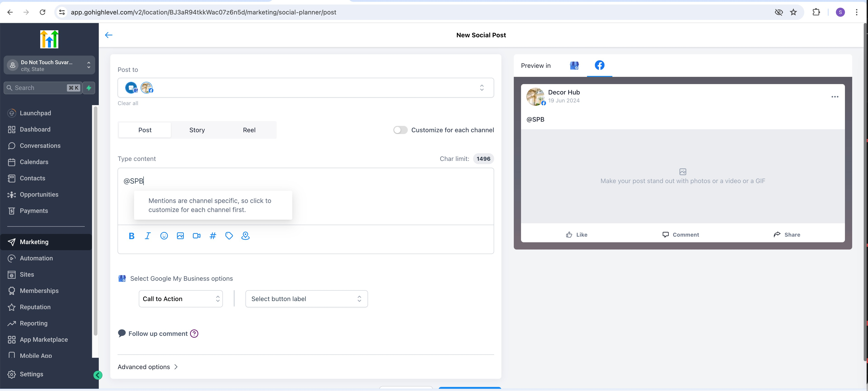Viewport: 868px width, 391px height.
Task: Click the hashtag icon in editor toolbar
Action: tap(213, 236)
